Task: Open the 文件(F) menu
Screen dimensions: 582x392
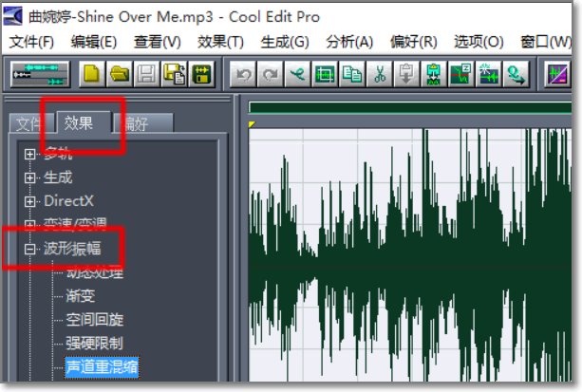Action: point(31,42)
